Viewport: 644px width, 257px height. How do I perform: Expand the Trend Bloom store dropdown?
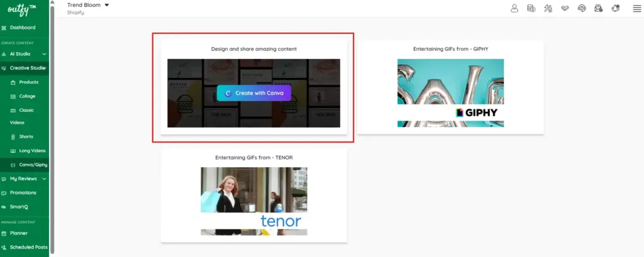coord(107,5)
